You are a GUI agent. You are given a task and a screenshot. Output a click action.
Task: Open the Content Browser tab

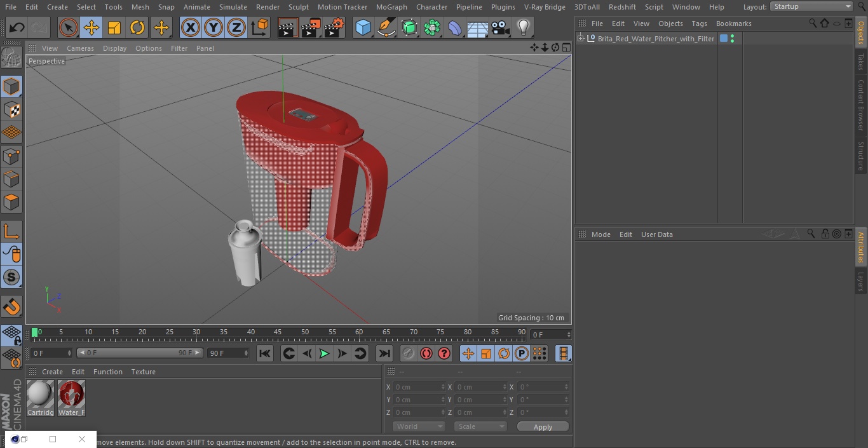pos(861,105)
